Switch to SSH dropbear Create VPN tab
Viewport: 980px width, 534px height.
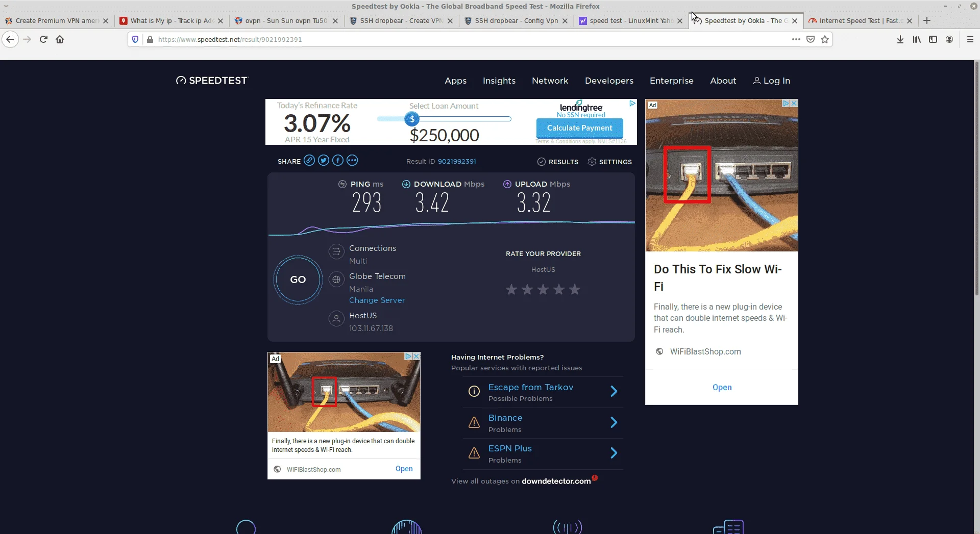pyautogui.click(x=401, y=20)
